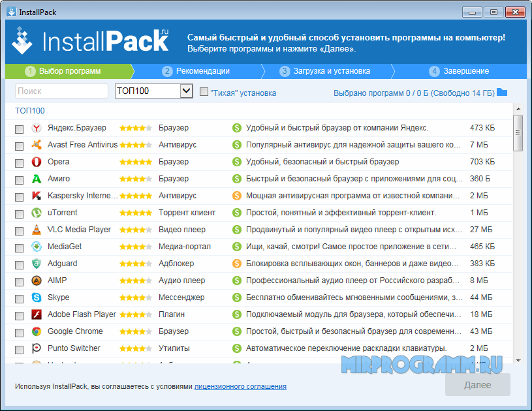Click the orange license icon for Adguard
This screenshot has height=411, width=532.
pos(236,264)
